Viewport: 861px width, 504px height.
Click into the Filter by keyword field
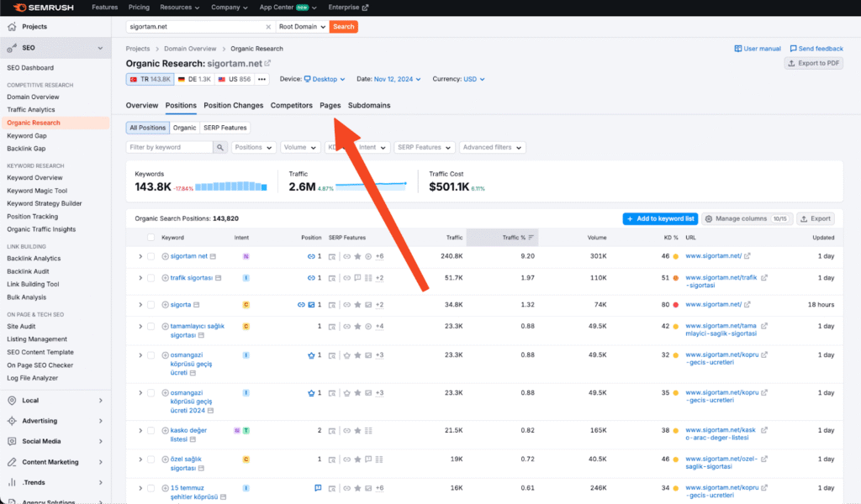(170, 147)
